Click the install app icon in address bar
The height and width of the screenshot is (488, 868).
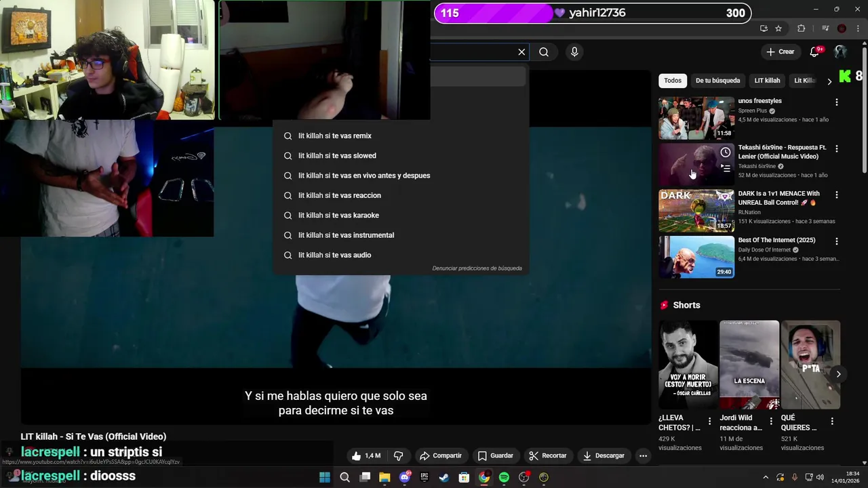click(x=764, y=28)
